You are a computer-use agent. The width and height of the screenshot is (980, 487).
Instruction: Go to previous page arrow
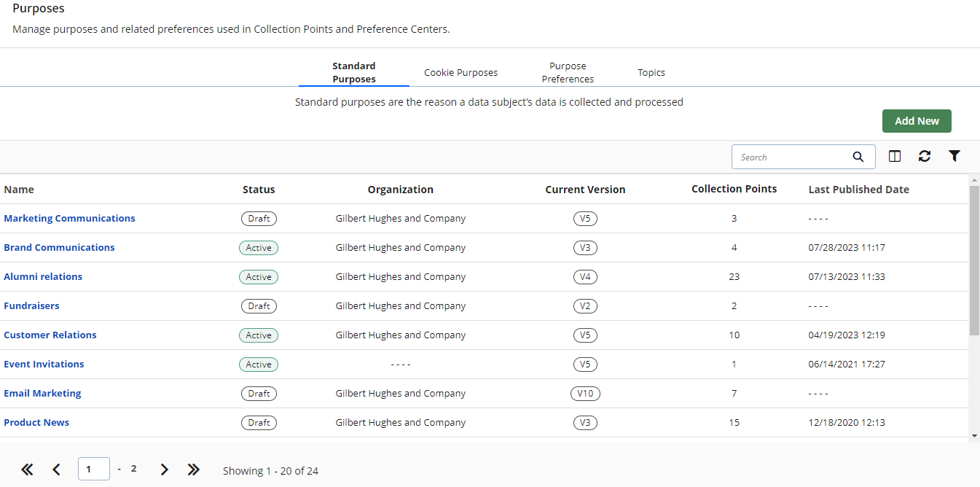[x=57, y=470]
